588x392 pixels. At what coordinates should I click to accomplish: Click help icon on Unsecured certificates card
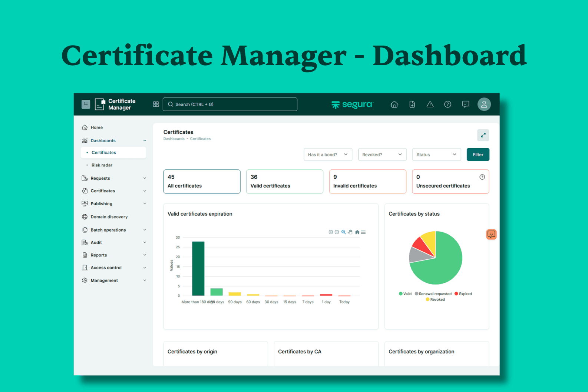(x=482, y=177)
